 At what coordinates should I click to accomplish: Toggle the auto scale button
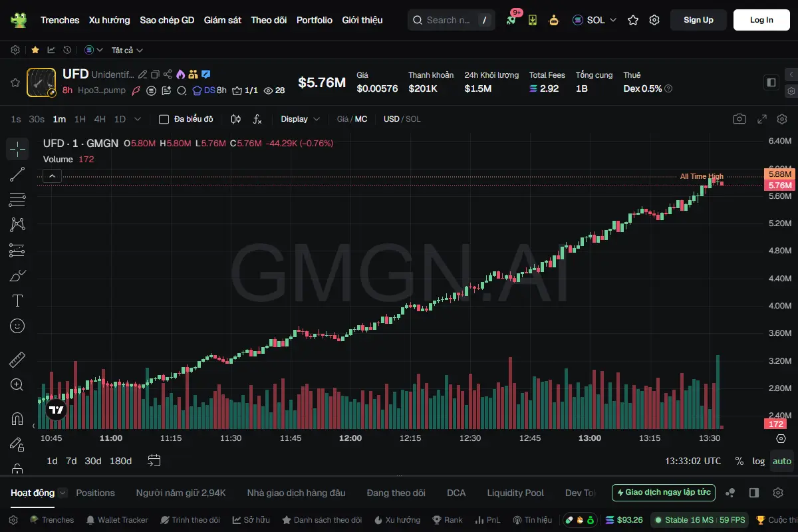[782, 461]
